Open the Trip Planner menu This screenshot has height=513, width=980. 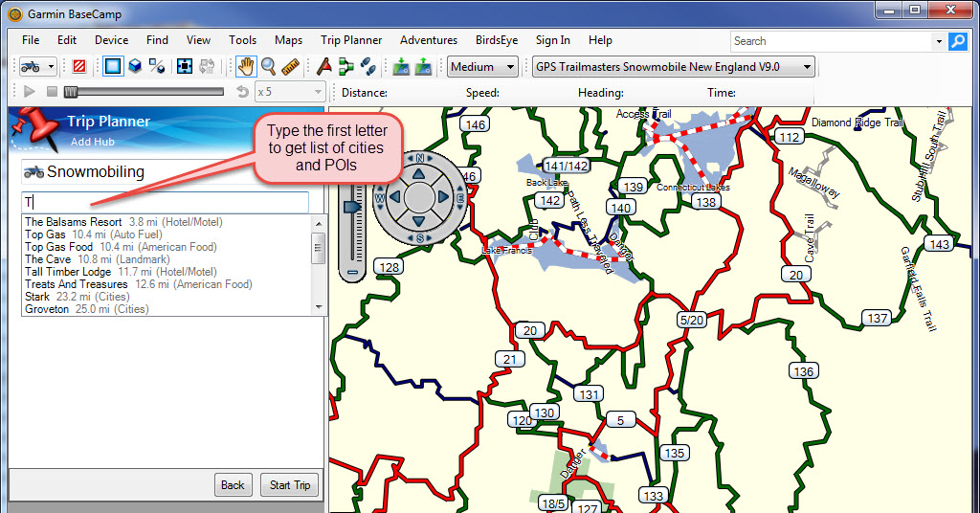click(351, 40)
